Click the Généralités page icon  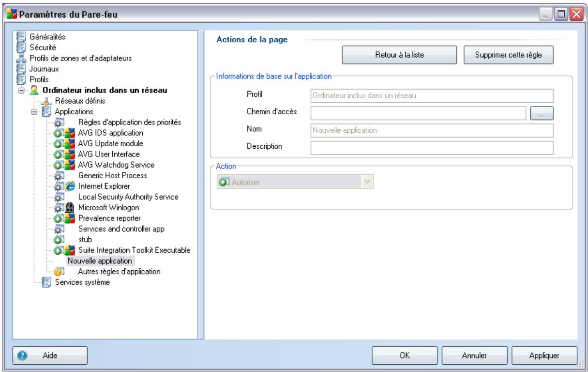(20, 36)
